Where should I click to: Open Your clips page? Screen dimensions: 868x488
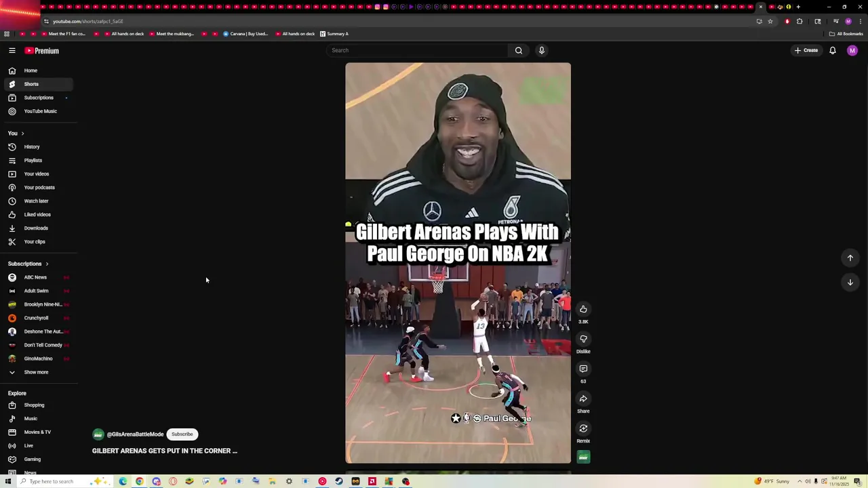pyautogui.click(x=38, y=242)
